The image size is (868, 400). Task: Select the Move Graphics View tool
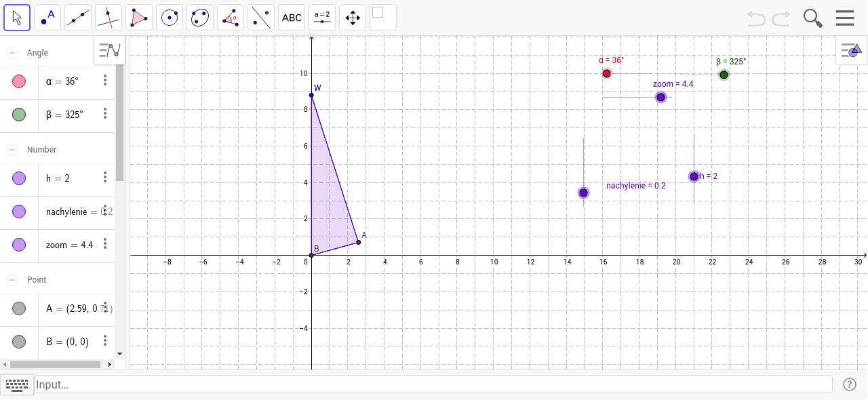(353, 18)
